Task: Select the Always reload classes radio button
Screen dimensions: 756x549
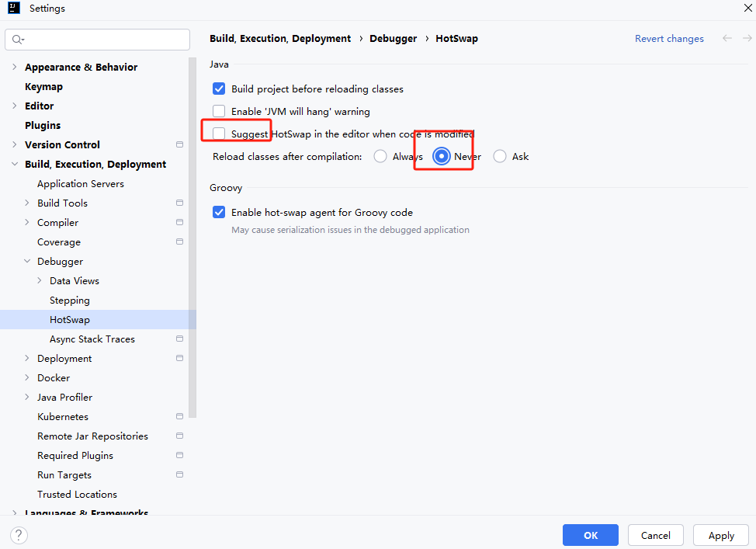Action: [380, 156]
